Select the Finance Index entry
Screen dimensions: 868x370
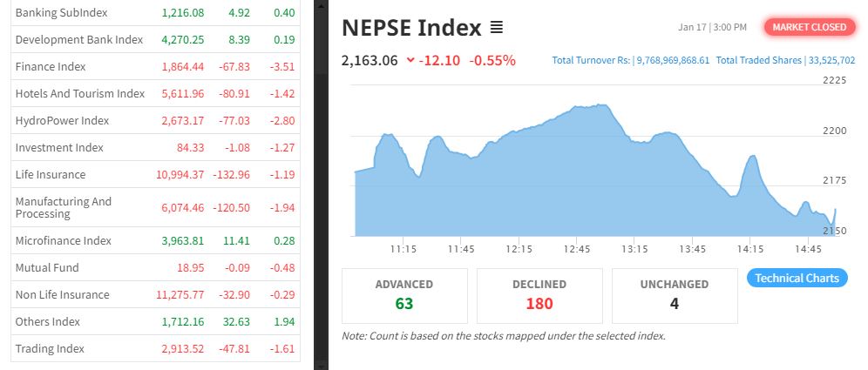[x=51, y=67]
